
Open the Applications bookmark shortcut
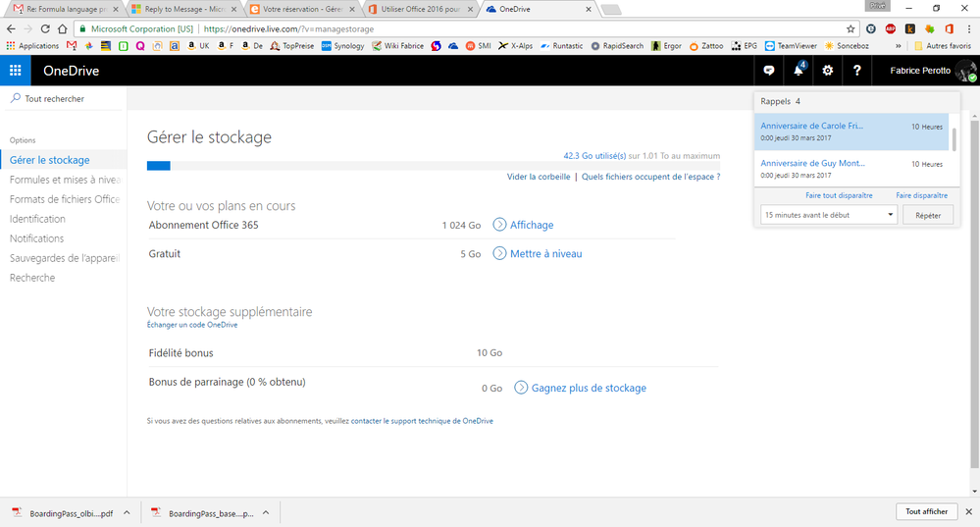32,46
